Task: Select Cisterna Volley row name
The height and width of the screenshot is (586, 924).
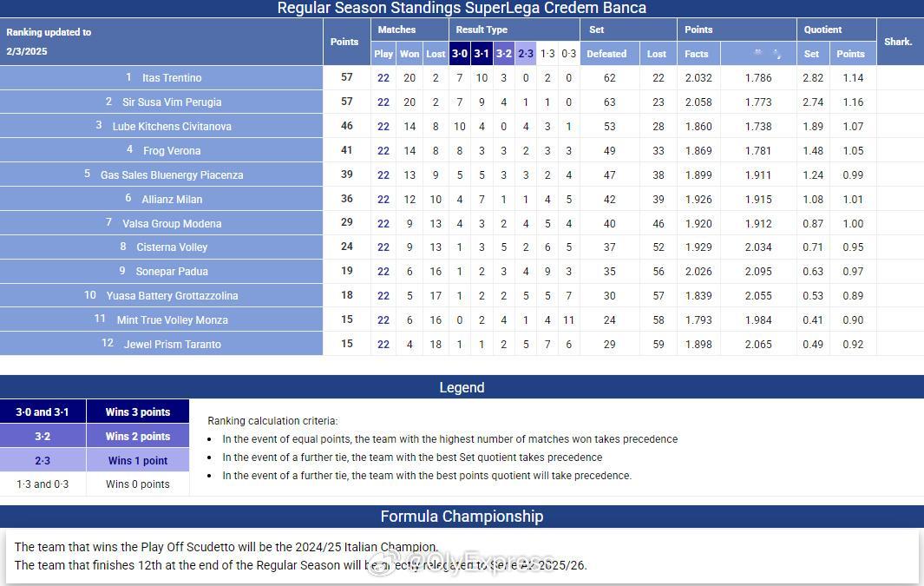Action: (x=172, y=247)
